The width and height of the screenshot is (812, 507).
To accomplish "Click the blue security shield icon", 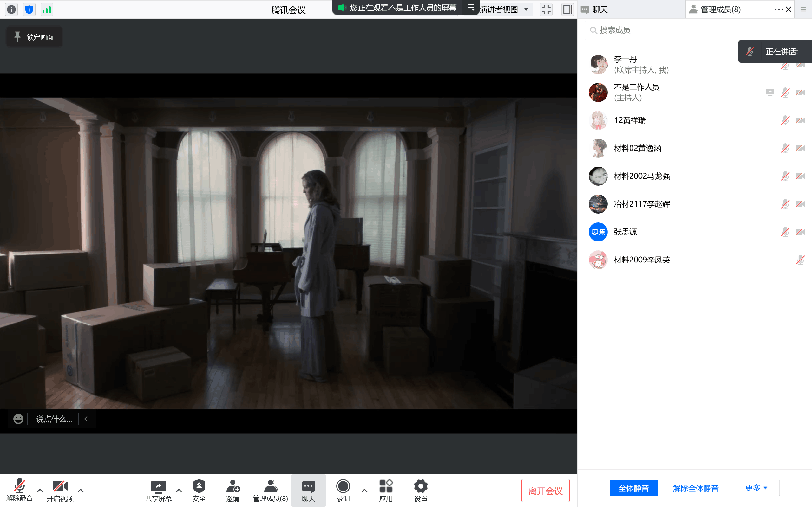I will pyautogui.click(x=29, y=10).
